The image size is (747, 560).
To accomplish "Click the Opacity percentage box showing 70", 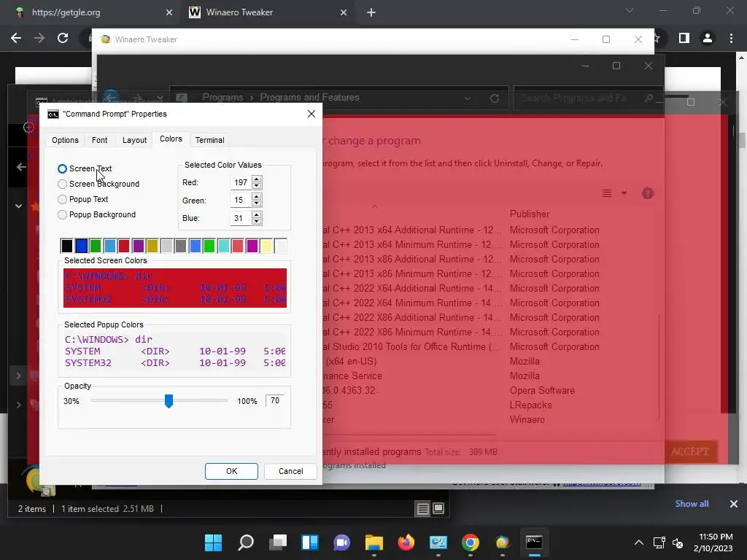I will [x=275, y=401].
